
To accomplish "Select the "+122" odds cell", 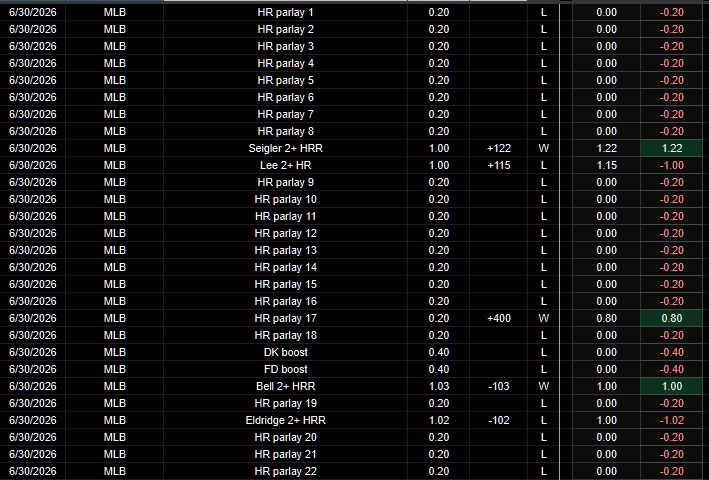I will tap(499, 148).
